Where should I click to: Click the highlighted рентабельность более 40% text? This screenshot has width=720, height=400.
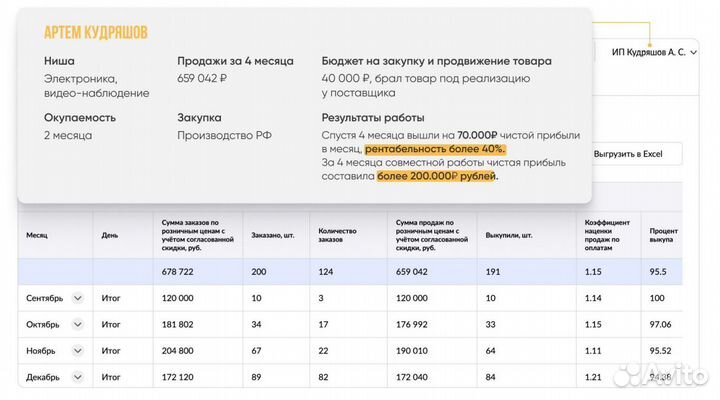(x=435, y=149)
